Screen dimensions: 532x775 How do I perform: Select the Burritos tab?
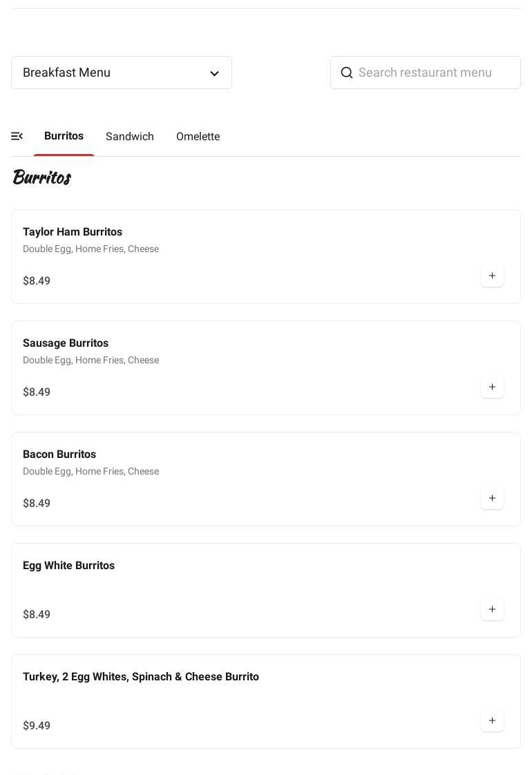click(x=64, y=136)
